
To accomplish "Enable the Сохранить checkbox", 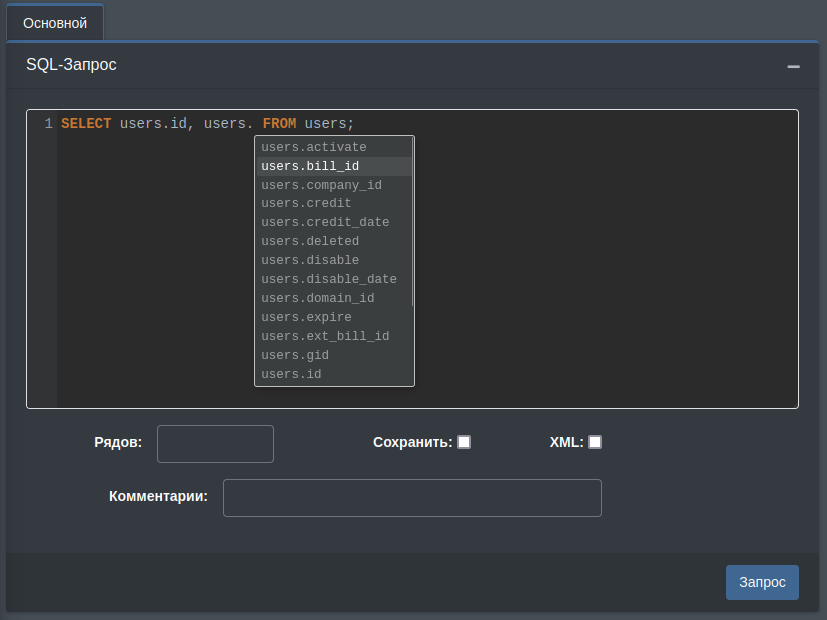I will (x=464, y=442).
